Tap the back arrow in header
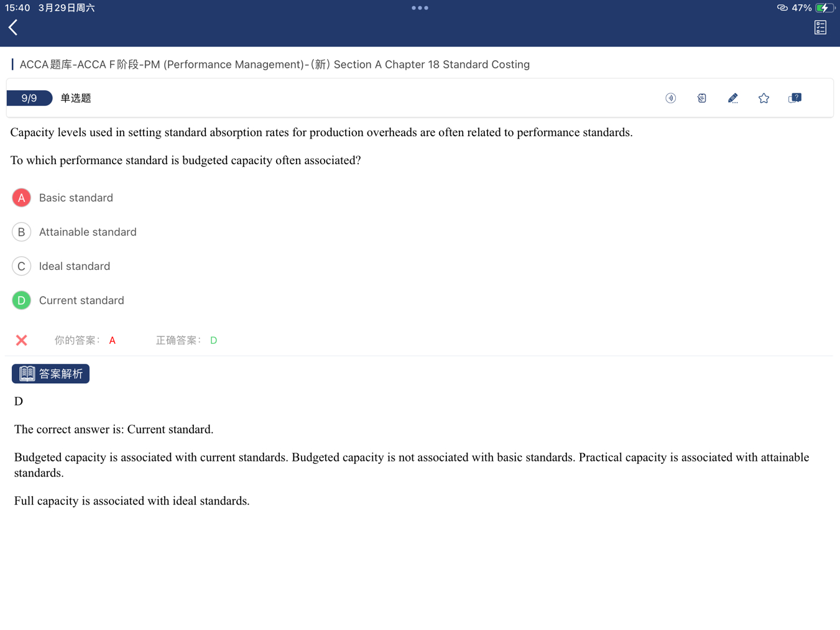The image size is (840, 630). 13,27
